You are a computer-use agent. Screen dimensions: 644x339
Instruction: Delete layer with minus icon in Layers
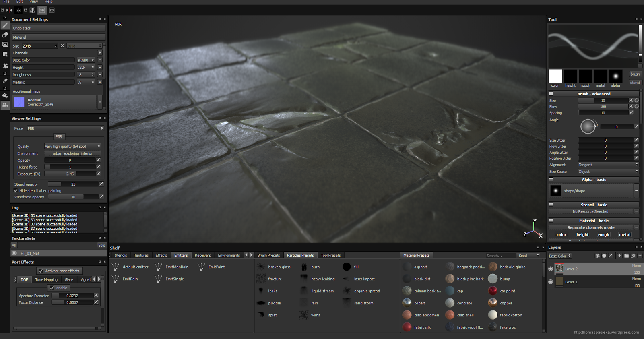[x=640, y=256]
